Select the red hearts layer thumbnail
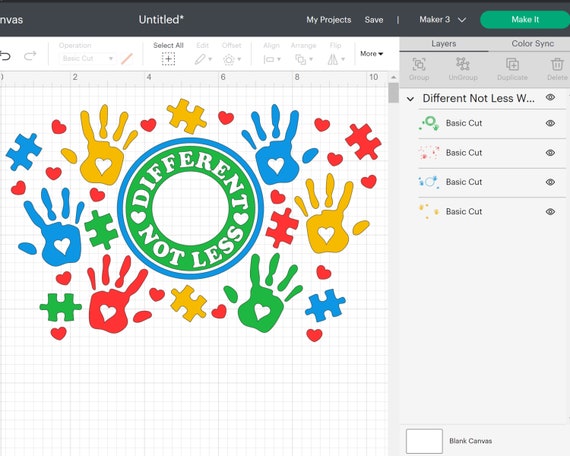This screenshot has height=456, width=570. (x=429, y=153)
